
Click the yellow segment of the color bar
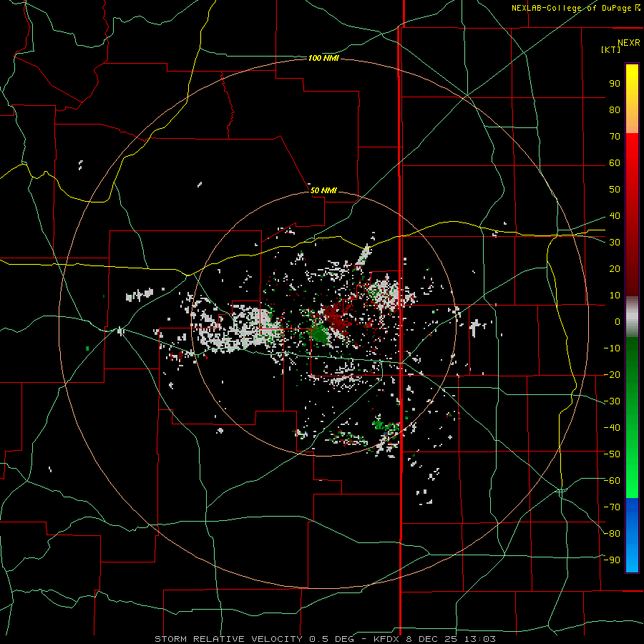[632, 99]
